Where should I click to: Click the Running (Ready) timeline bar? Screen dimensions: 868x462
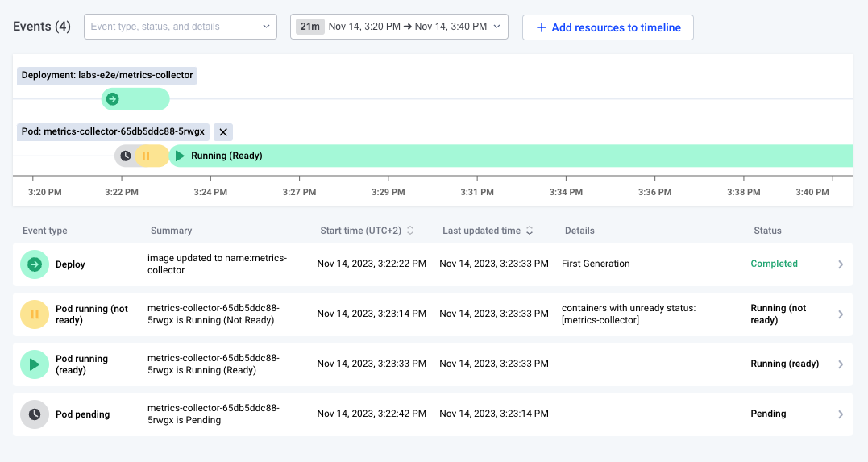[x=510, y=156]
